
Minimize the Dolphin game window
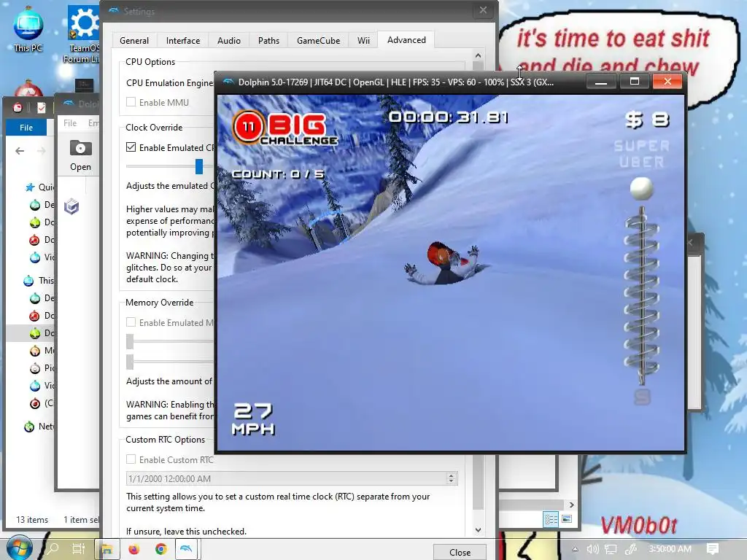pyautogui.click(x=601, y=82)
